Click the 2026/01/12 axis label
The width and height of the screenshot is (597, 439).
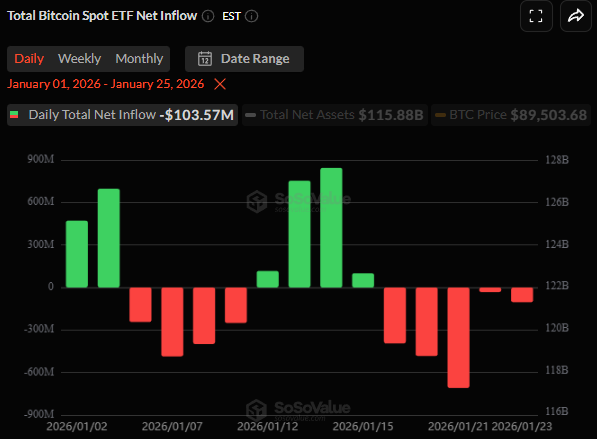(267, 426)
